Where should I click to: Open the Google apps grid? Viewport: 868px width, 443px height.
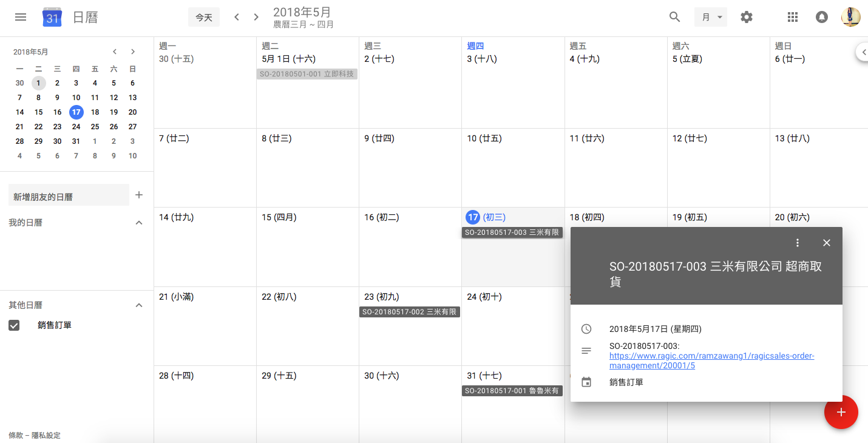pyautogui.click(x=792, y=17)
